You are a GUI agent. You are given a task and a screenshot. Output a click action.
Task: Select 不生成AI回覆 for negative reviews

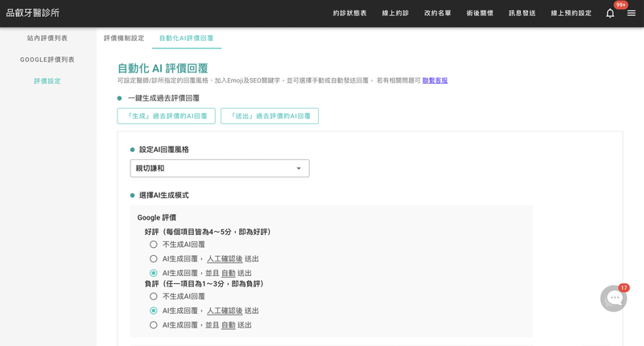154,296
